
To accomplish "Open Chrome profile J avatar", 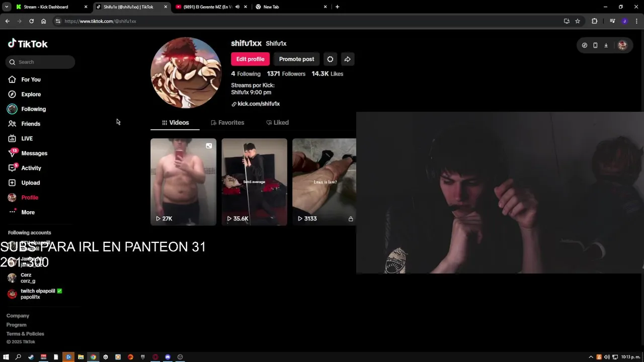I will coord(624,21).
